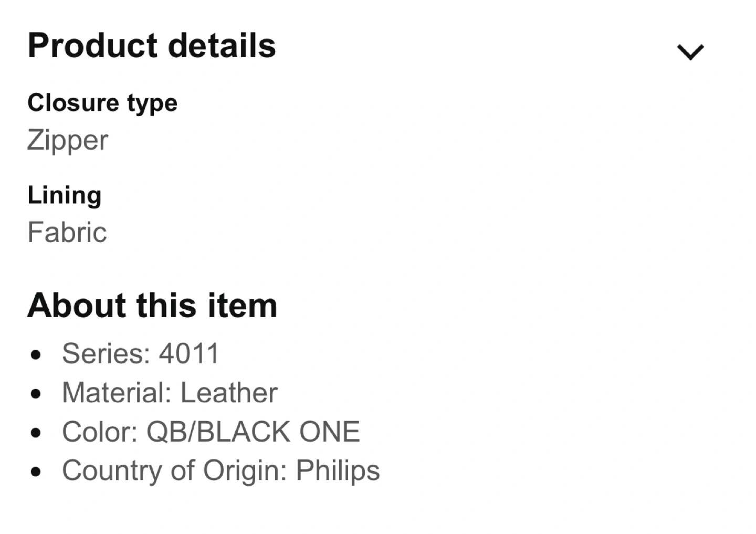This screenshot has width=756, height=534.
Task: Click the word Philips
Action: pyautogui.click(x=338, y=470)
